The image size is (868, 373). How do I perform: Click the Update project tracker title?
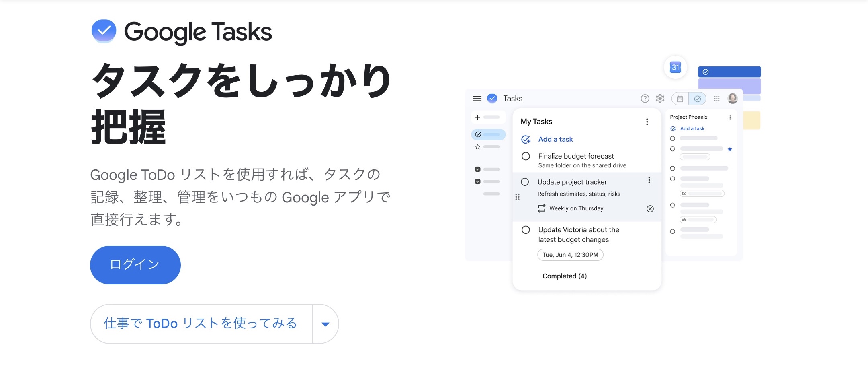(572, 182)
